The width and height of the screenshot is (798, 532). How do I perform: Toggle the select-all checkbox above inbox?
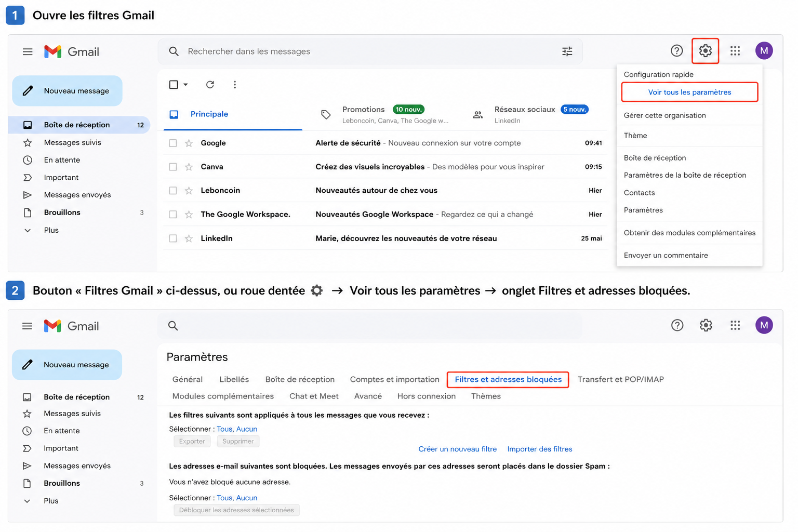(174, 85)
